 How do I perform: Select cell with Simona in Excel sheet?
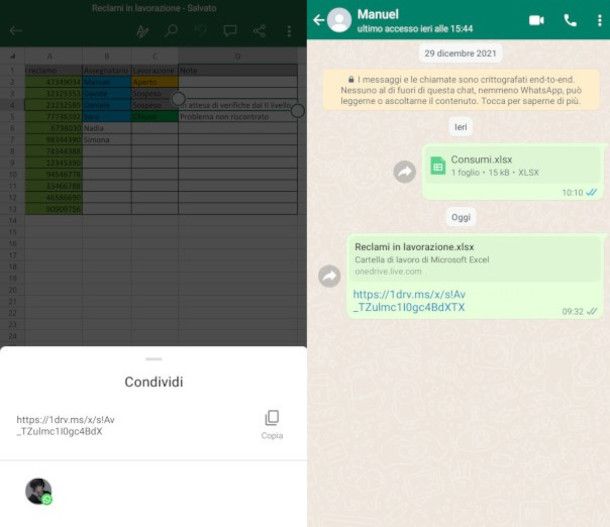107,140
